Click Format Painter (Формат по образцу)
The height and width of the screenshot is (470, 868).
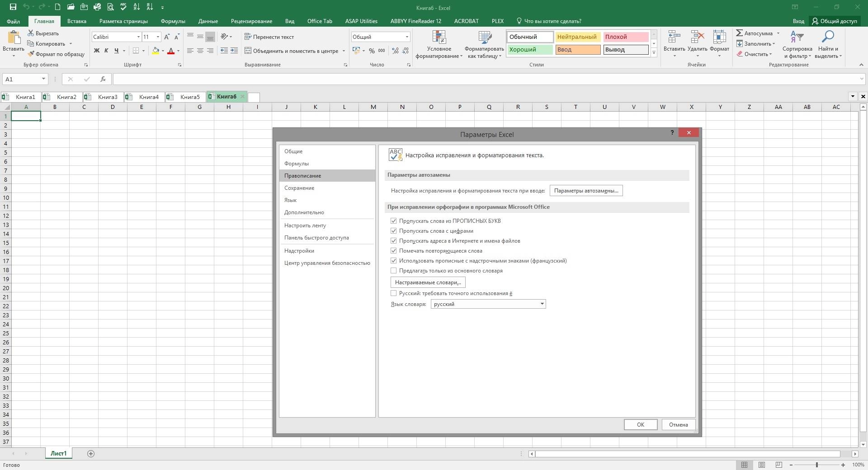[56, 54]
